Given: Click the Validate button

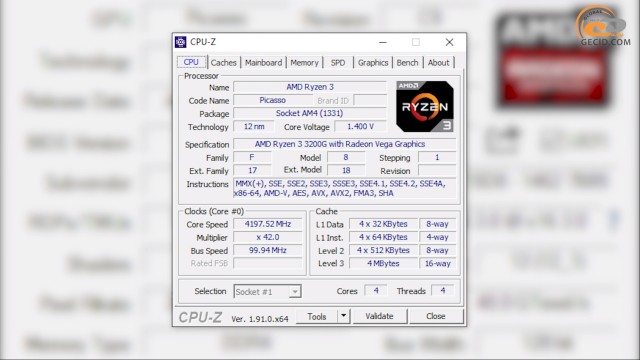Looking at the screenshot, I should tap(380, 316).
